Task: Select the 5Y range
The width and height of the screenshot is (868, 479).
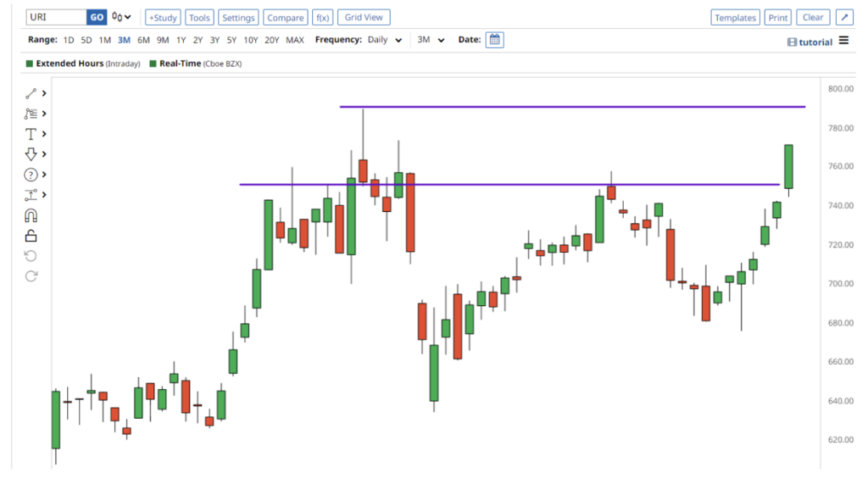Action: (x=231, y=40)
